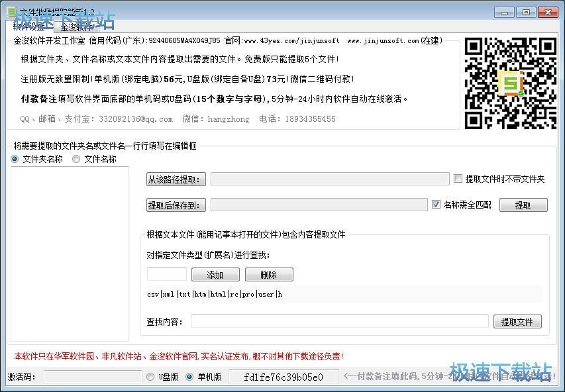The height and width of the screenshot is (392, 565).
Task: Select the rc extension entry
Action: click(x=234, y=295)
